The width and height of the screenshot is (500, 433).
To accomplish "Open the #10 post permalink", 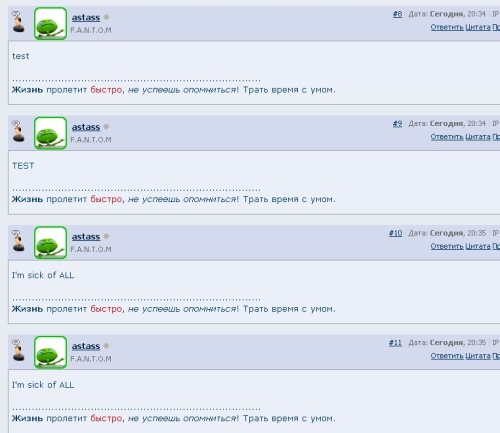I will [395, 233].
